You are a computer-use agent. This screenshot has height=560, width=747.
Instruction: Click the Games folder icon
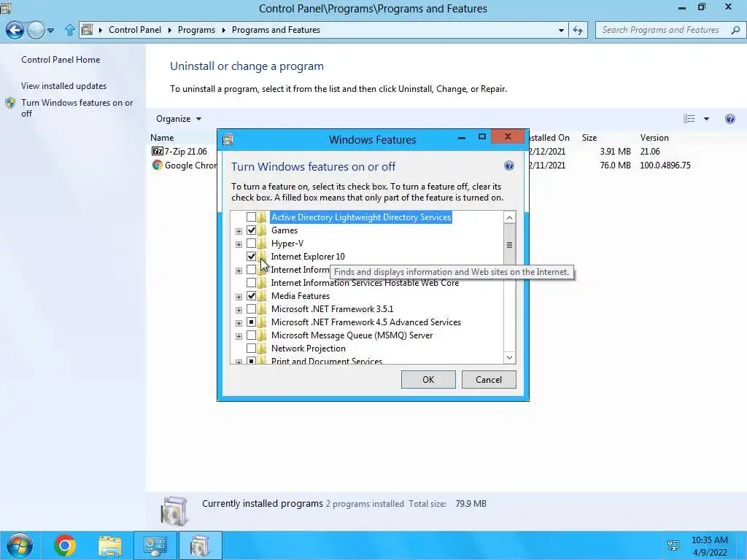[x=262, y=230]
